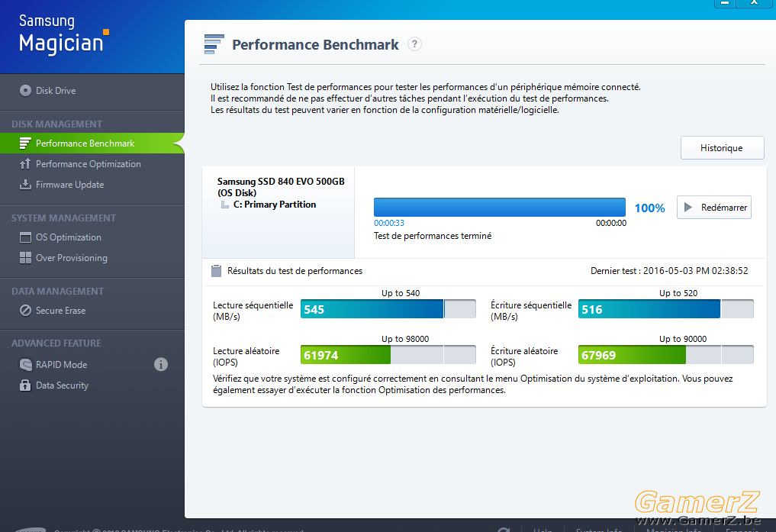
Task: Click the elapsed time 00:00:33
Action: click(x=389, y=223)
